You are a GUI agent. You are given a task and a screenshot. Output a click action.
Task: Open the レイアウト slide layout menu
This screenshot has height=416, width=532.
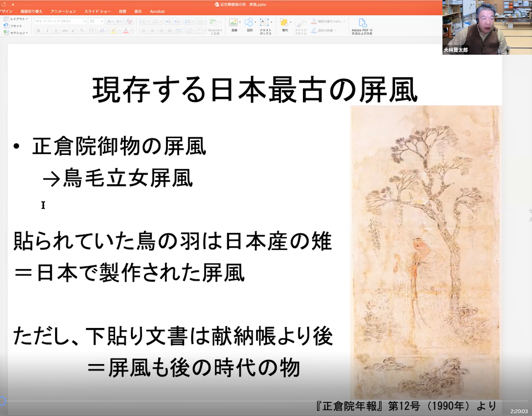[16, 19]
